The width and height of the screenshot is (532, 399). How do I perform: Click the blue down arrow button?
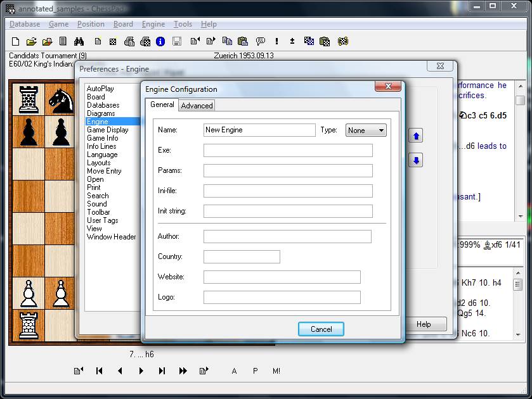[416, 160]
